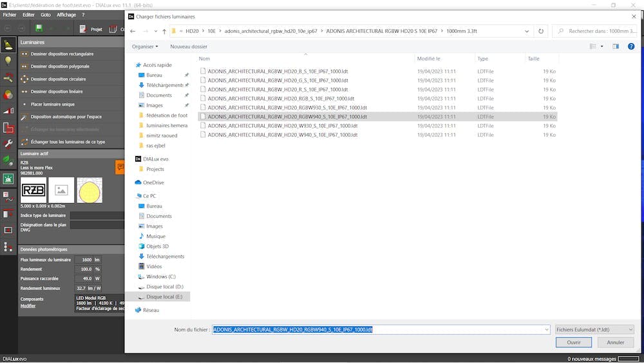This screenshot has height=363, width=644.
Task: Open the red floor plan outline icon
Action: [x=8, y=128]
